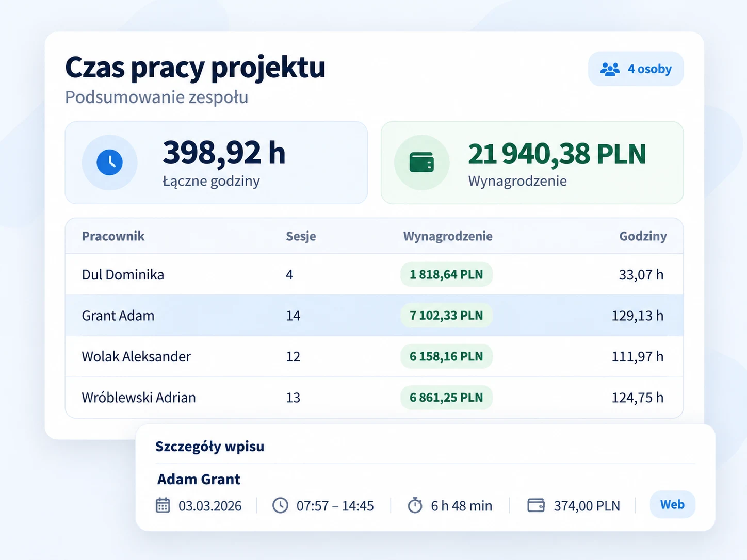Sort by the Wynagrodzenie column header
747x560 pixels.
click(x=448, y=236)
